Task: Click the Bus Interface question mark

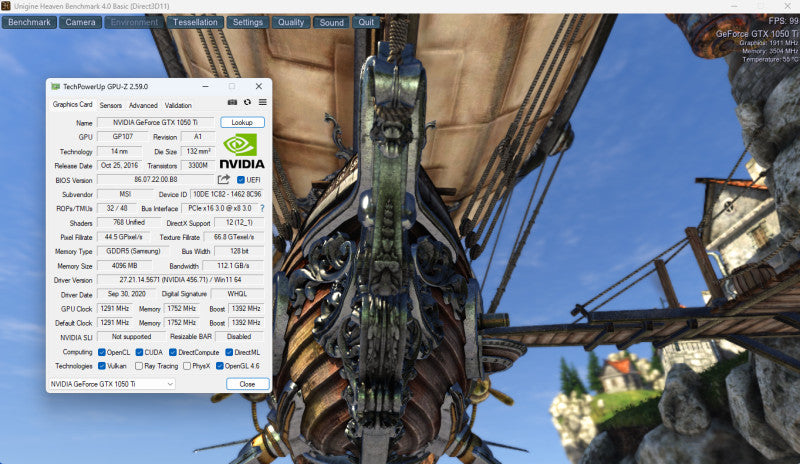Action: (x=262, y=208)
